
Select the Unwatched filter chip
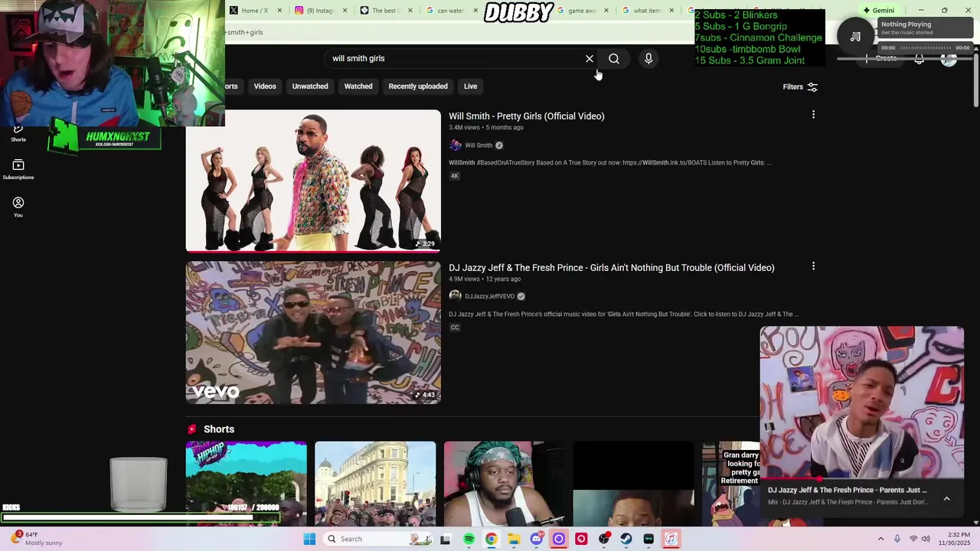pos(310,86)
